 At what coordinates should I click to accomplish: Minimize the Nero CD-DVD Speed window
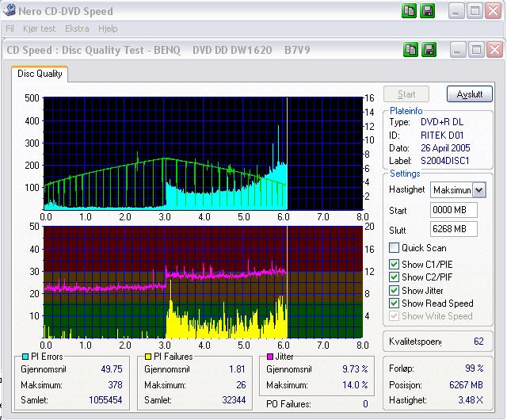[456, 11]
